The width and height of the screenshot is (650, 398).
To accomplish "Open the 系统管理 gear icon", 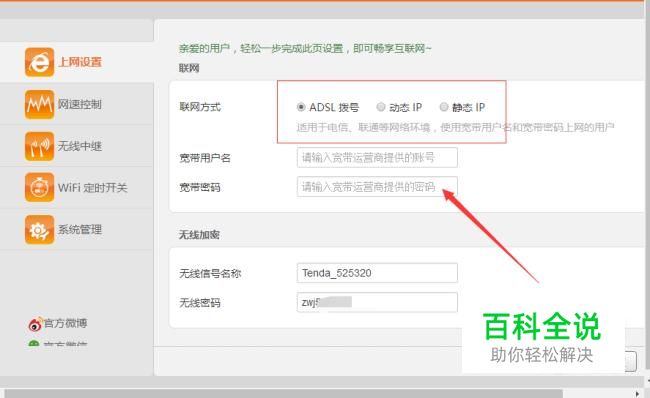I will pos(39,230).
